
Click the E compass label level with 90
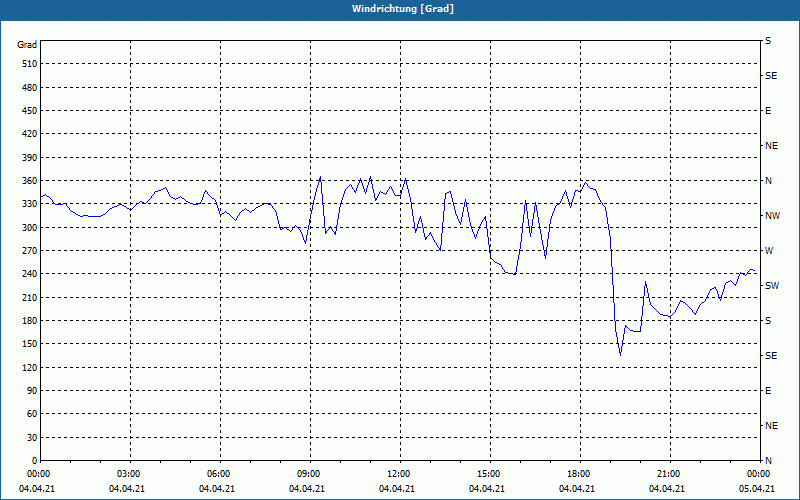(x=768, y=391)
